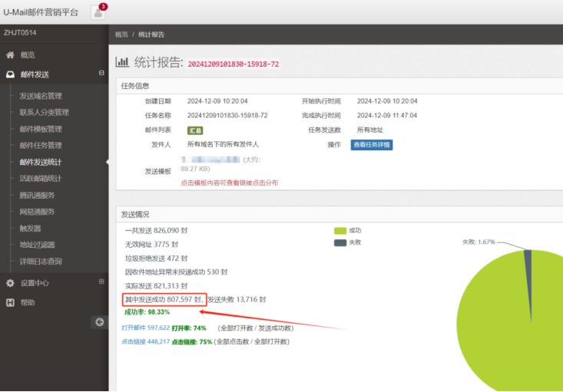
Task: Open 网易通服务 menu item
Action: 37,212
